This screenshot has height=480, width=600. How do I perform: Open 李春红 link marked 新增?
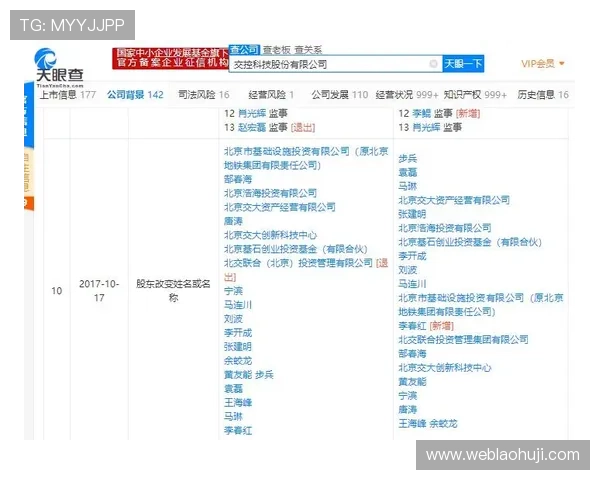412,326
